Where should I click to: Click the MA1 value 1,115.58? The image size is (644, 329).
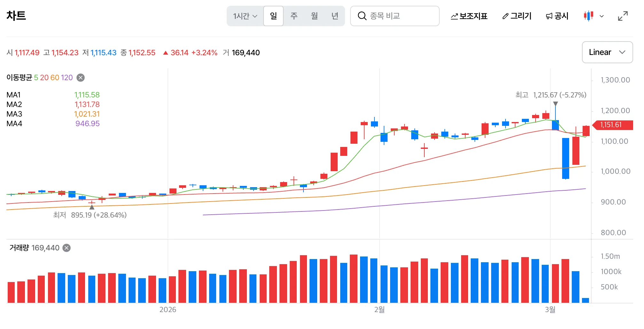pos(87,95)
